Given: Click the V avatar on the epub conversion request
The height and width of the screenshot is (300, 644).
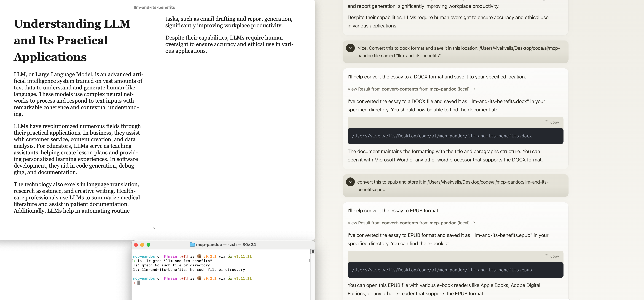Looking at the screenshot, I should (x=350, y=182).
